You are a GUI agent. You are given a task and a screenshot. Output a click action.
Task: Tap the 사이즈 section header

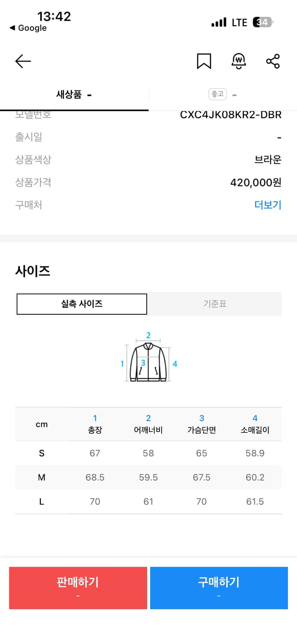click(33, 271)
